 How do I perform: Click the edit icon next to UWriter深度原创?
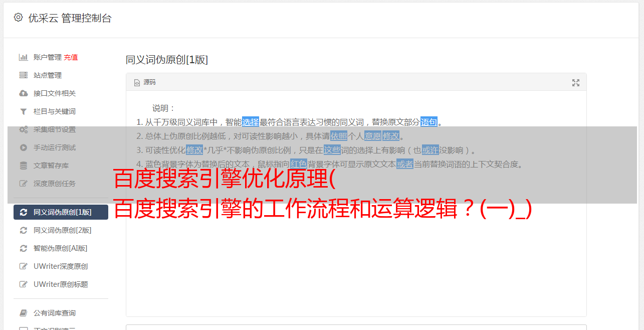(23, 266)
